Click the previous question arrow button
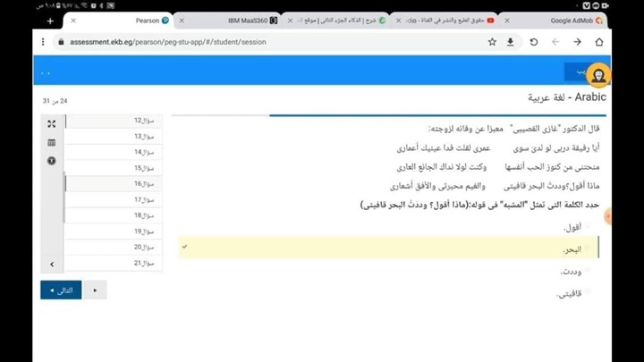644x362 pixels. 95,290
